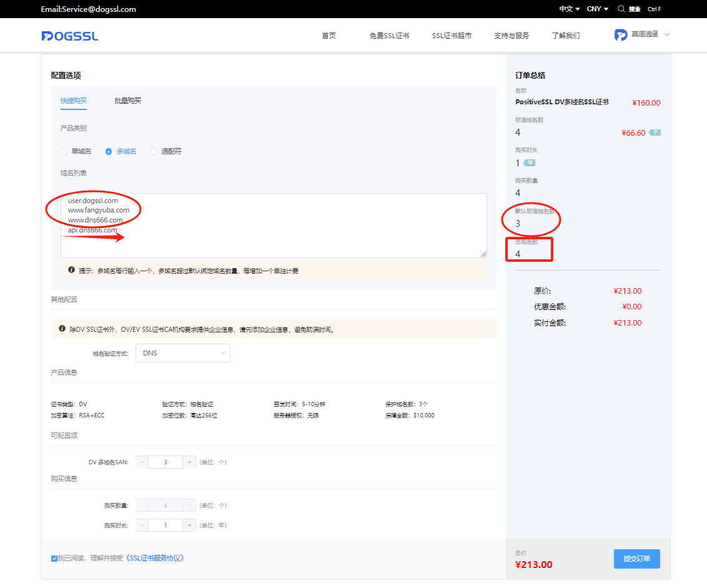Click the minus button of 购买数量
This screenshot has height=588, width=707.
click(x=142, y=506)
